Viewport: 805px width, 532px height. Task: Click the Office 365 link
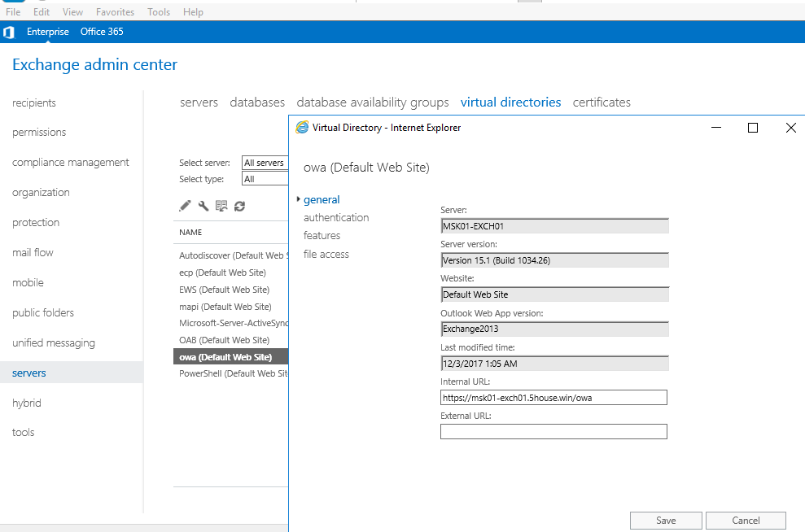(x=102, y=32)
